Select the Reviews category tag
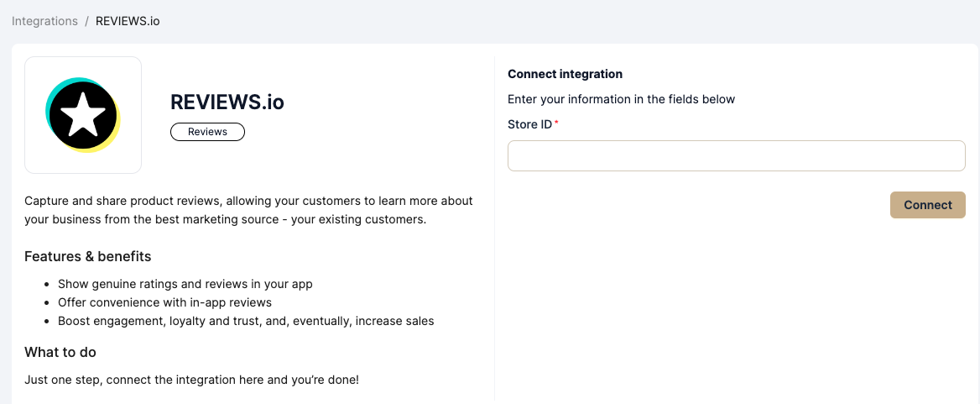980x404 pixels. coord(207,132)
